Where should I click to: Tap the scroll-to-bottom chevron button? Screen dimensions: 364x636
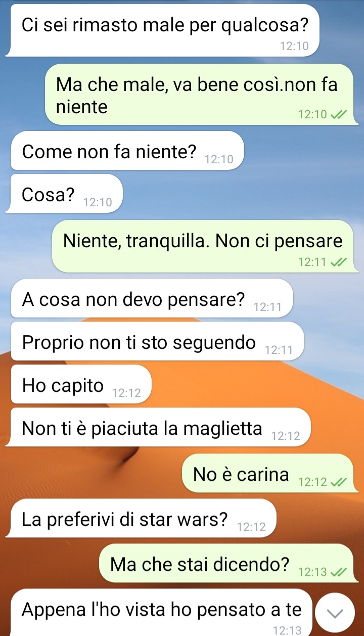pyautogui.click(x=336, y=613)
